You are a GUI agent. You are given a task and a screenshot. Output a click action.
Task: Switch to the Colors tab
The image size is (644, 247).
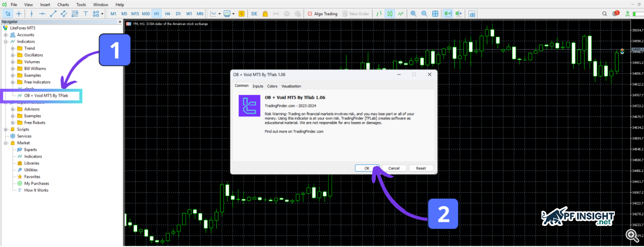pyautogui.click(x=272, y=86)
